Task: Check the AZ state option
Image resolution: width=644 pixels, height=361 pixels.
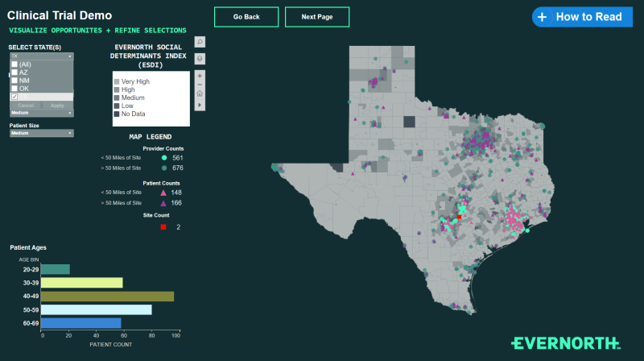Action: click(14, 73)
